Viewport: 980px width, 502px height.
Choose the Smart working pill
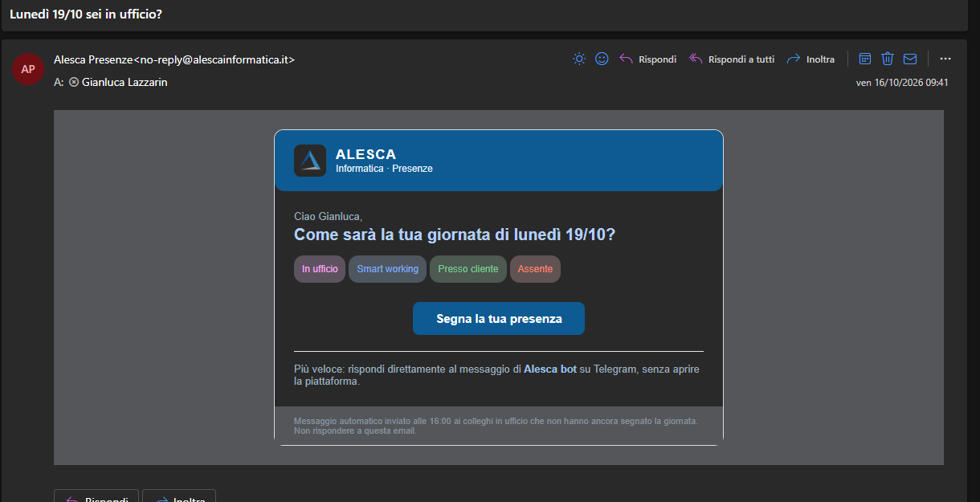click(x=387, y=269)
